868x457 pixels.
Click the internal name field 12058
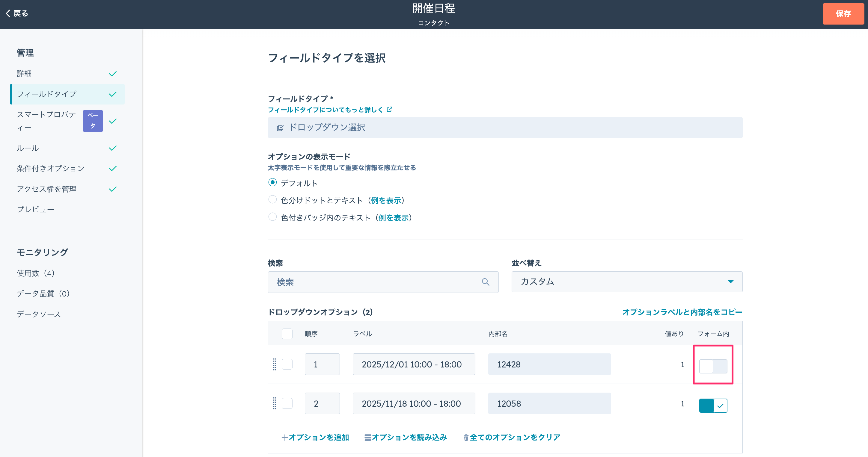[549, 403]
